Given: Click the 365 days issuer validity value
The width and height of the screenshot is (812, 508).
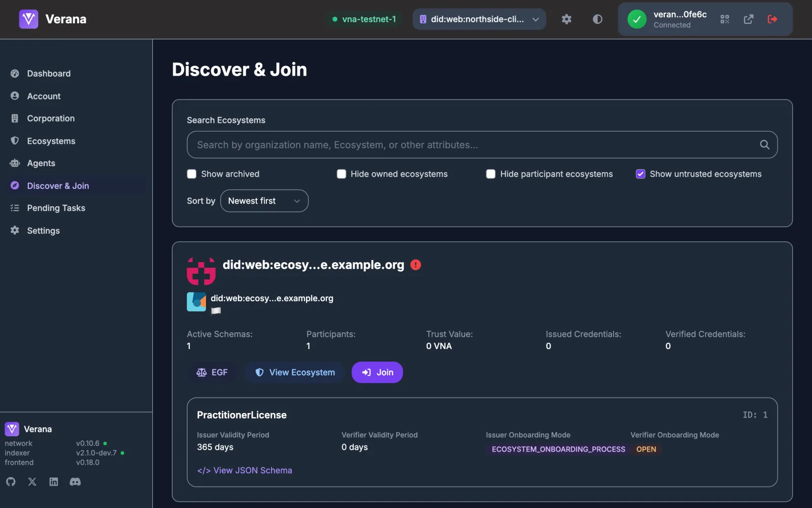Looking at the screenshot, I should 215,447.
